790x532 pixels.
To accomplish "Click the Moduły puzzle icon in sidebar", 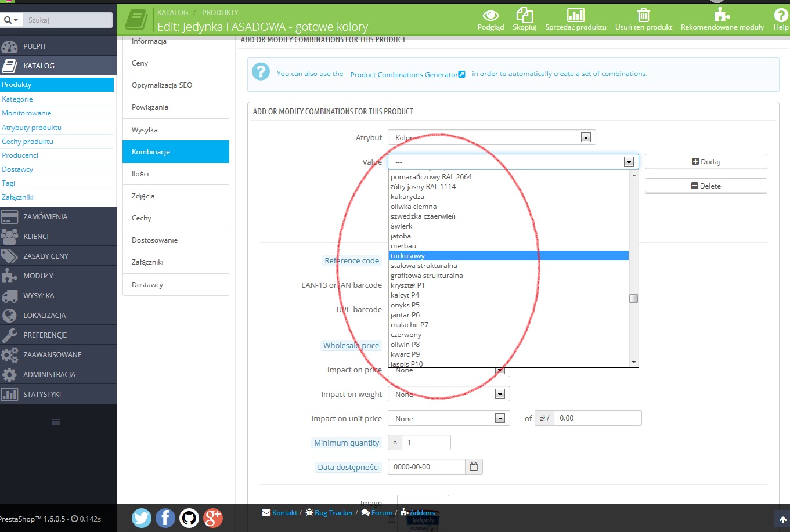I will (x=10, y=276).
